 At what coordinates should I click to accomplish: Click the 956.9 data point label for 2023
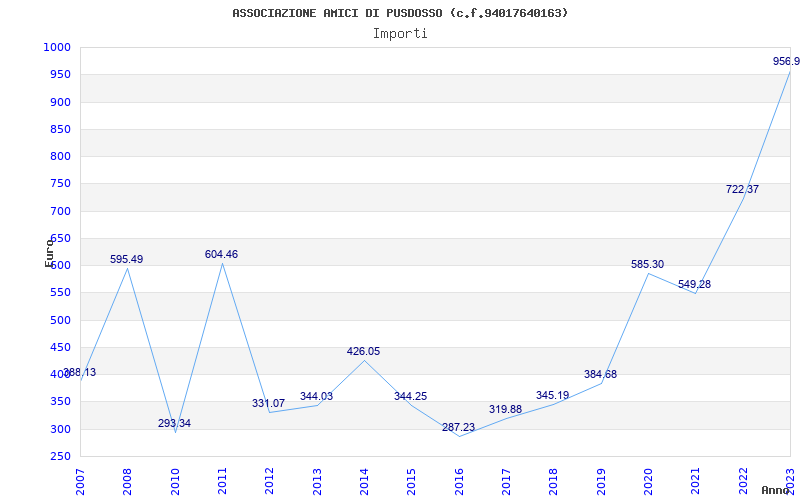tap(786, 62)
